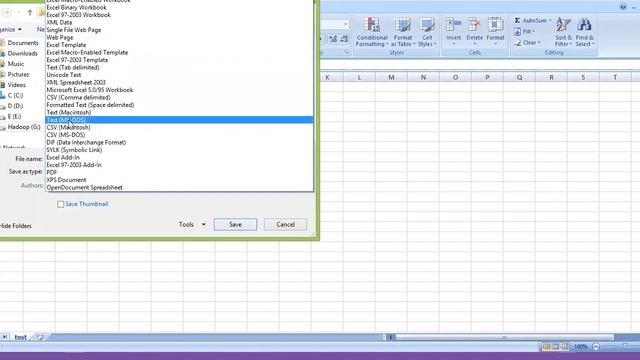Click the Increase Decimal icon
This screenshot has width=640, height=360.
tap(333, 39)
